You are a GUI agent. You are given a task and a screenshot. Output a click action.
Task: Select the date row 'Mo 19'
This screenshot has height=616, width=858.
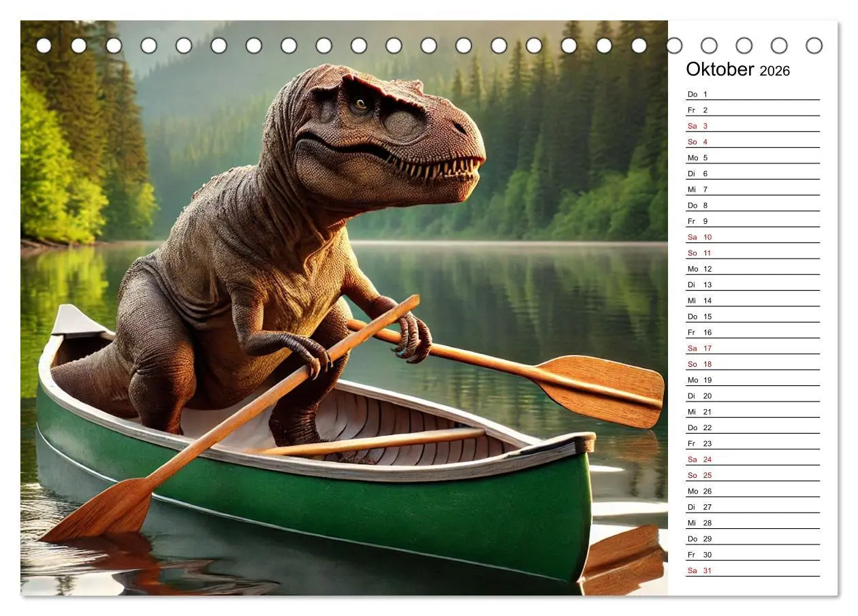[x=752, y=380]
